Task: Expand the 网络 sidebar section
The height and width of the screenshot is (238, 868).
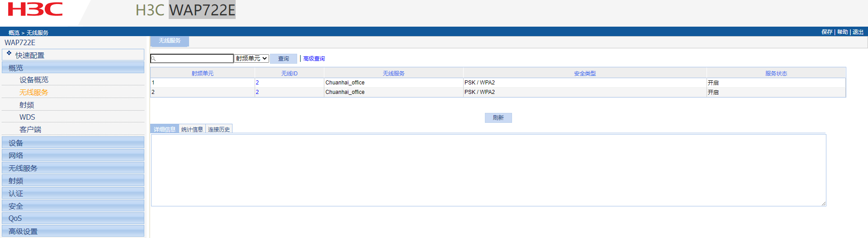Action: (x=73, y=155)
